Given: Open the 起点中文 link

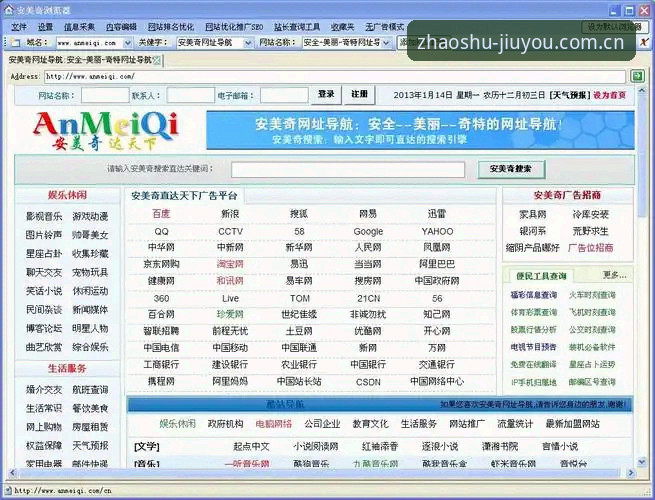Looking at the screenshot, I should [x=251, y=446].
